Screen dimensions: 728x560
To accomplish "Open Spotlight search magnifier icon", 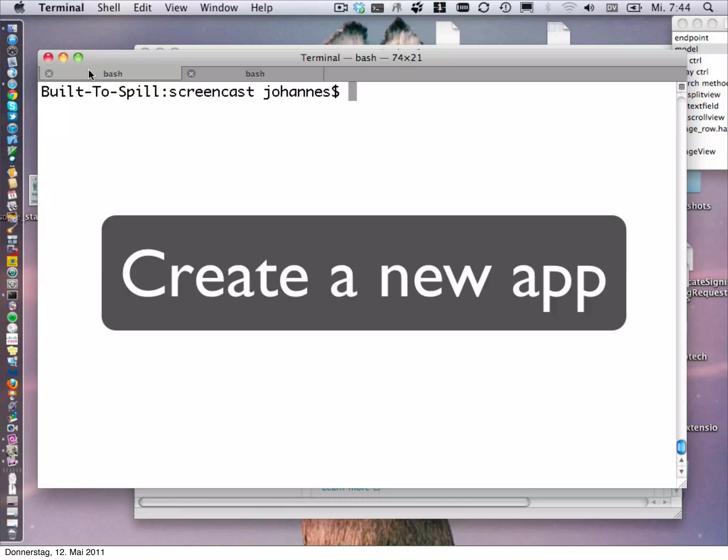I will (708, 7).
